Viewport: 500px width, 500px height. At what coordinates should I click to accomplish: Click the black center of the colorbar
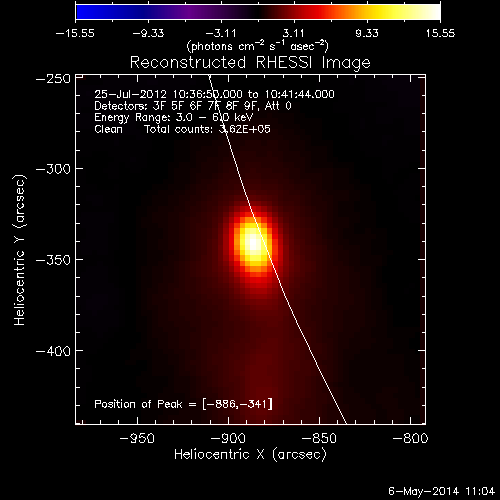pos(258,12)
